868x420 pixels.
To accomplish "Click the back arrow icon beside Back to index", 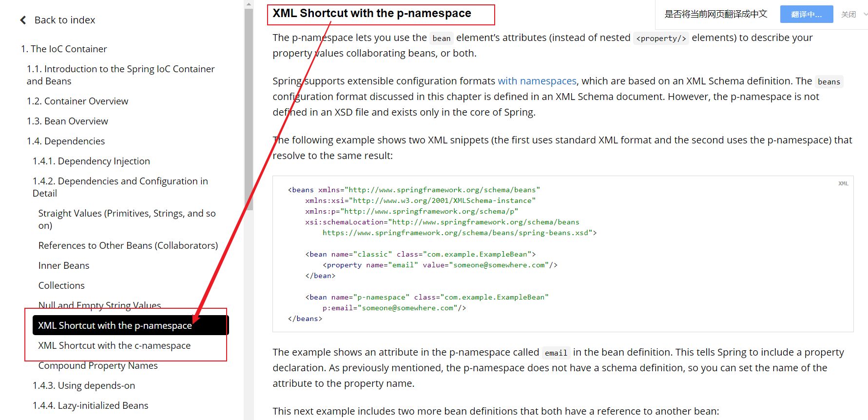I will pyautogui.click(x=23, y=20).
